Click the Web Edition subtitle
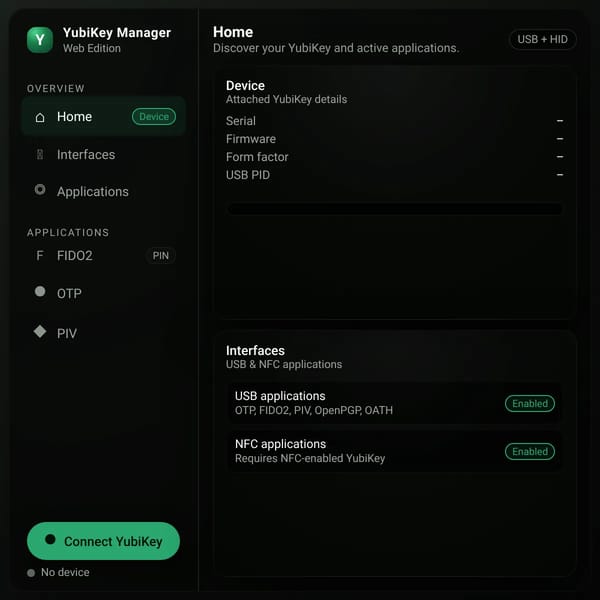 coord(92,49)
